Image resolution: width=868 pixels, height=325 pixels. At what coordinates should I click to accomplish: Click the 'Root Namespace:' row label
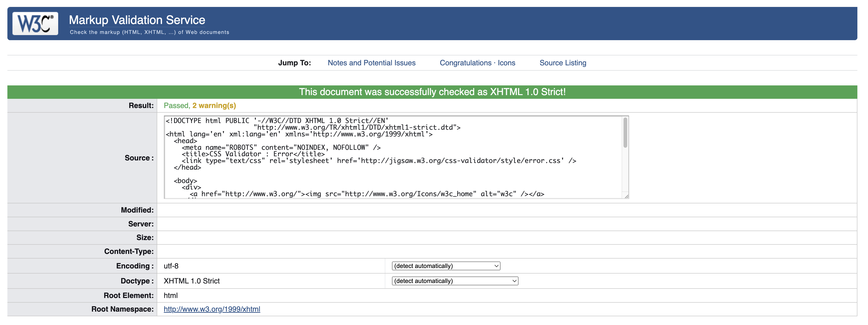coord(122,309)
